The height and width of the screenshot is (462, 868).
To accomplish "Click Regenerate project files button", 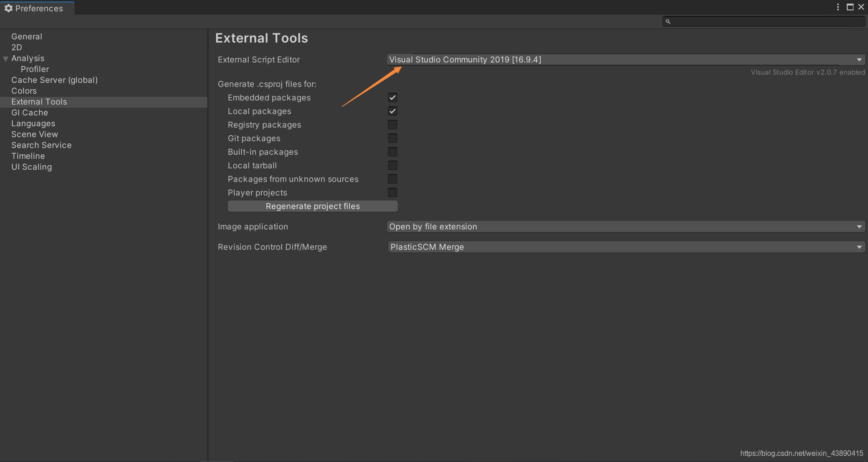I will tap(313, 206).
